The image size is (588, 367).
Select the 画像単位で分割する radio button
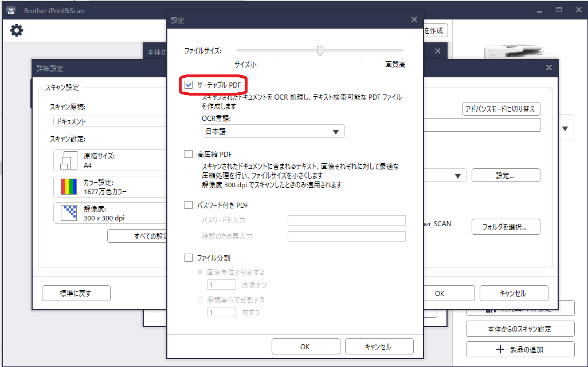point(200,273)
